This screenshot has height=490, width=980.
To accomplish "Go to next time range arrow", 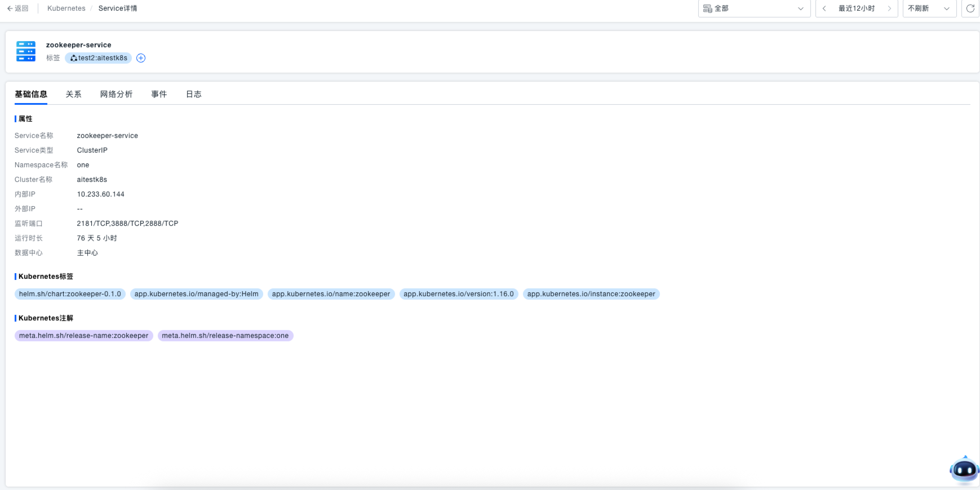I will coord(889,8).
